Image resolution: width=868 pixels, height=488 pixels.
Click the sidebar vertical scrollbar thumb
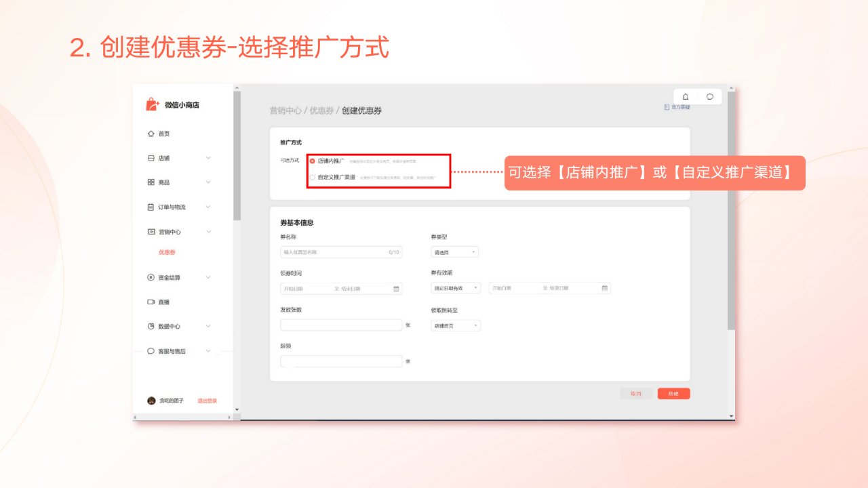(237, 156)
